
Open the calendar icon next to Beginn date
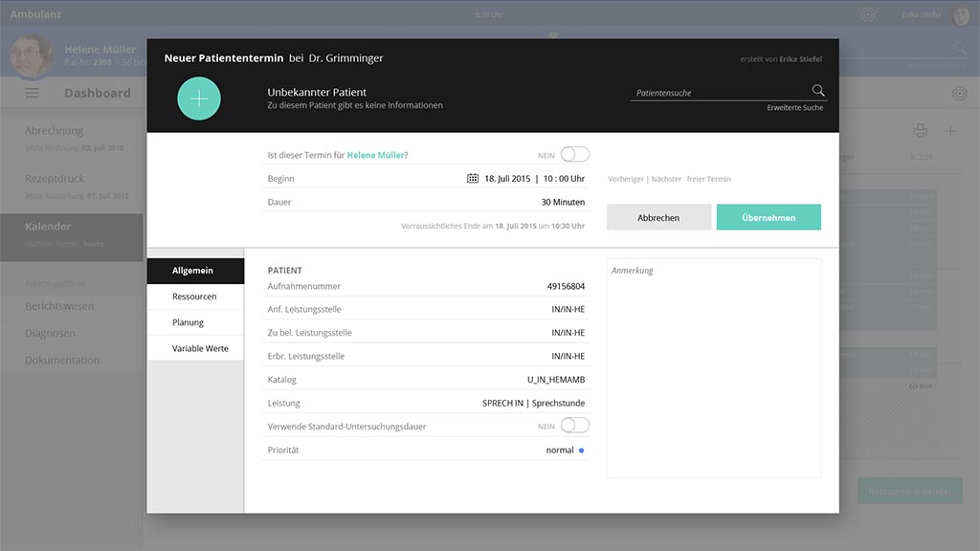coord(473,178)
